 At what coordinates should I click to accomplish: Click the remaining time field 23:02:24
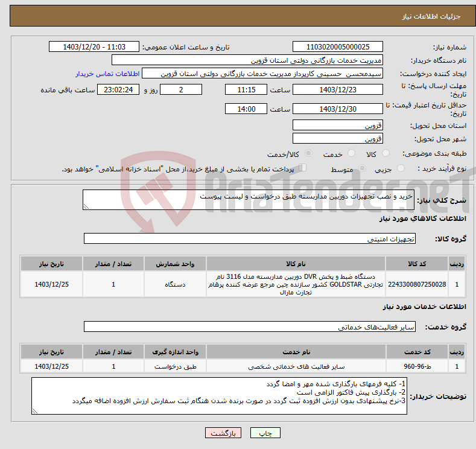click(x=118, y=89)
